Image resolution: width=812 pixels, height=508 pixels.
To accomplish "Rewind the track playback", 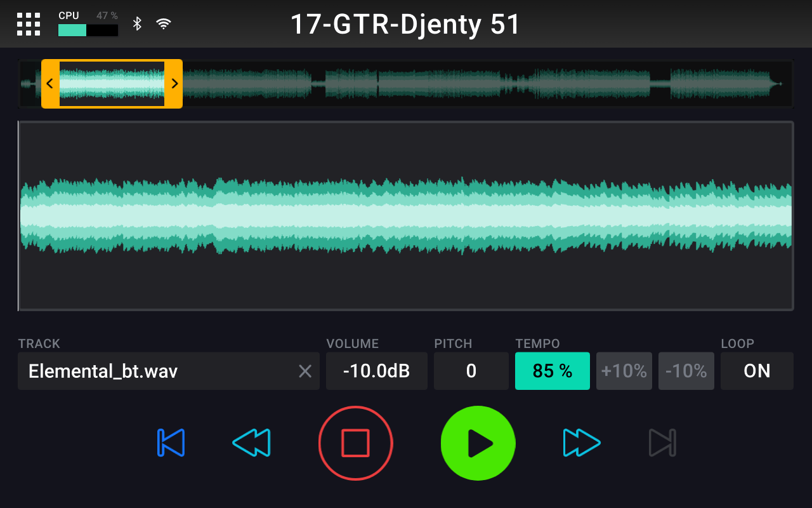I will [251, 443].
